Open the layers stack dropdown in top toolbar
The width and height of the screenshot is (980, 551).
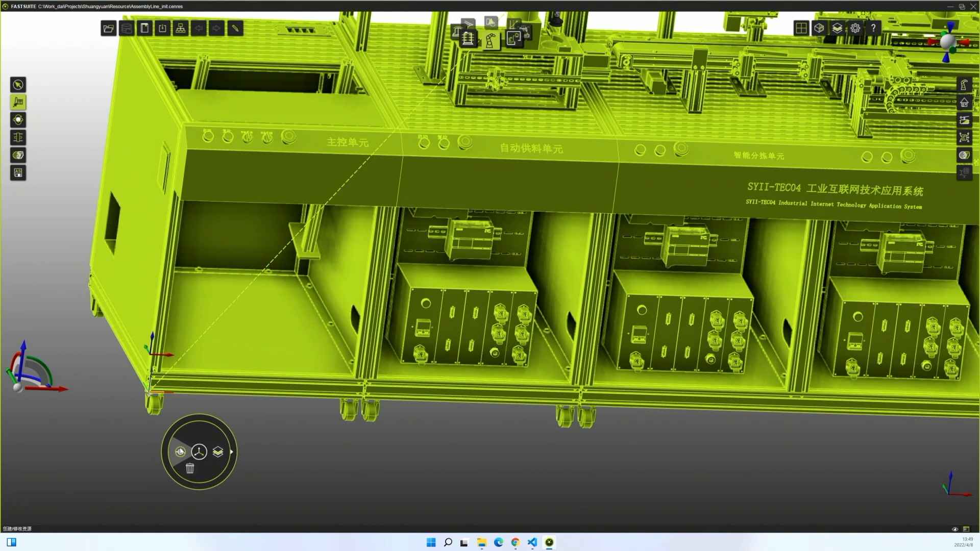click(837, 29)
